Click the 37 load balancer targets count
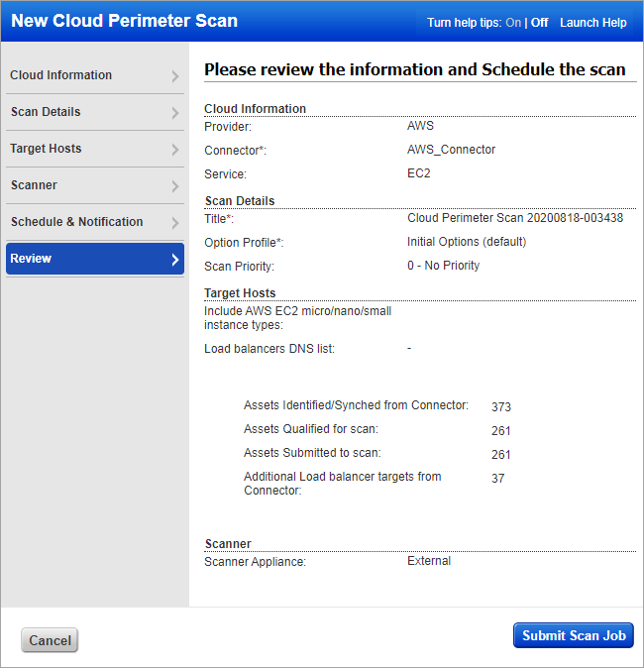 tap(498, 479)
